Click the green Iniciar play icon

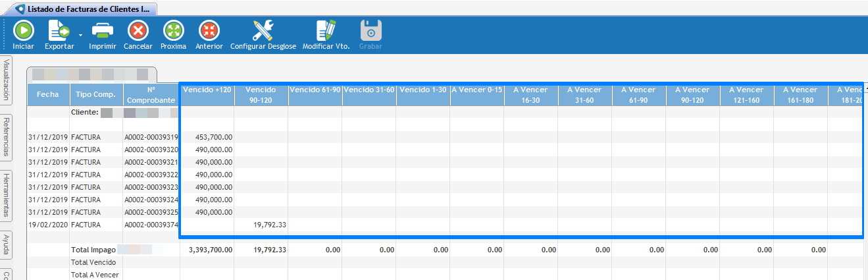(23, 31)
